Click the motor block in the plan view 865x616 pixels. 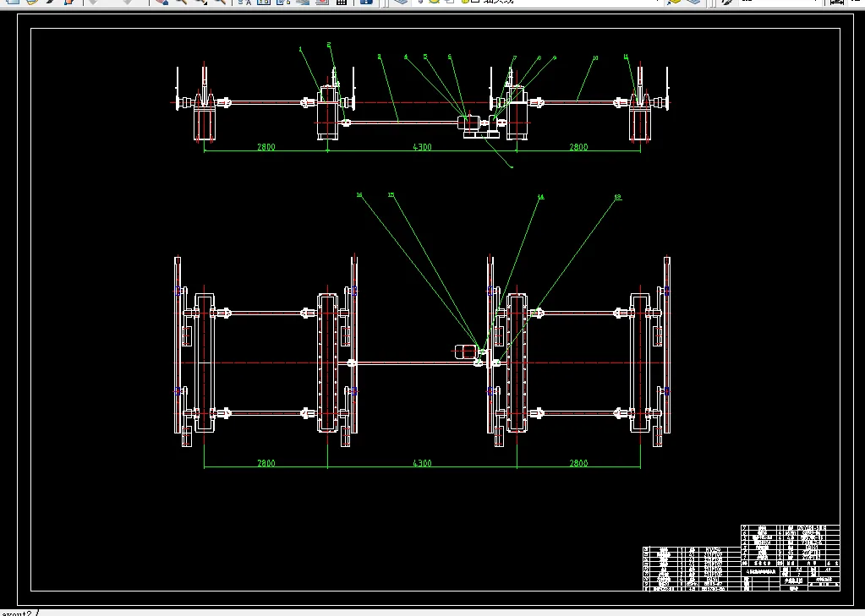pos(465,352)
